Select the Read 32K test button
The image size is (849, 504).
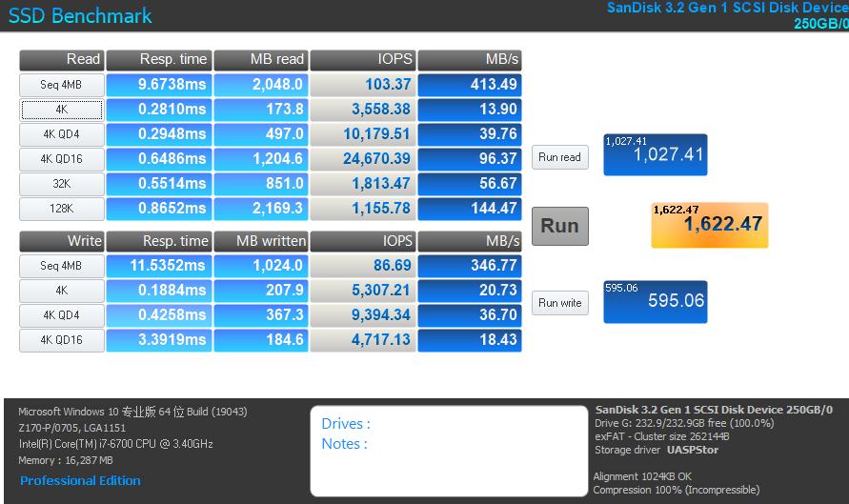tap(62, 184)
